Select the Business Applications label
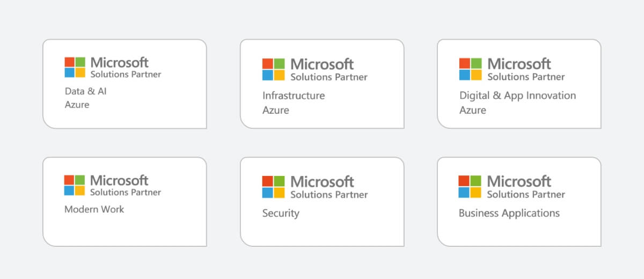The width and height of the screenshot is (644, 279). pos(509,213)
